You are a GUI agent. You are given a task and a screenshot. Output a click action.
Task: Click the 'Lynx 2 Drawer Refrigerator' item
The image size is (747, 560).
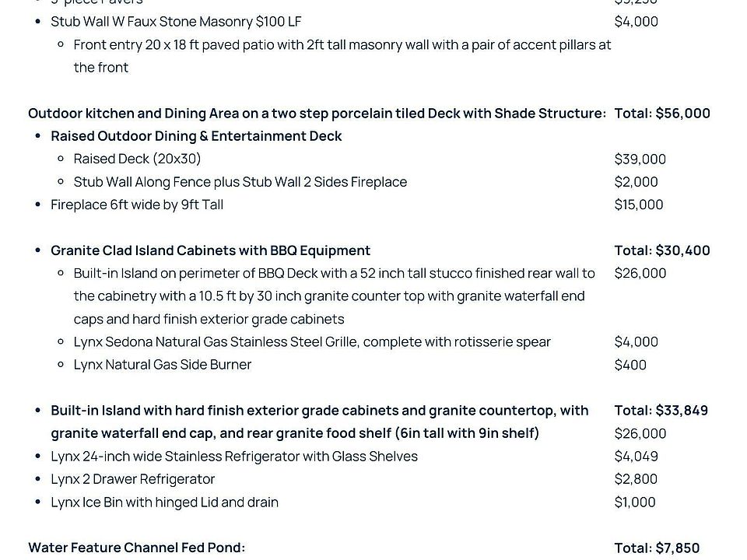point(132,479)
